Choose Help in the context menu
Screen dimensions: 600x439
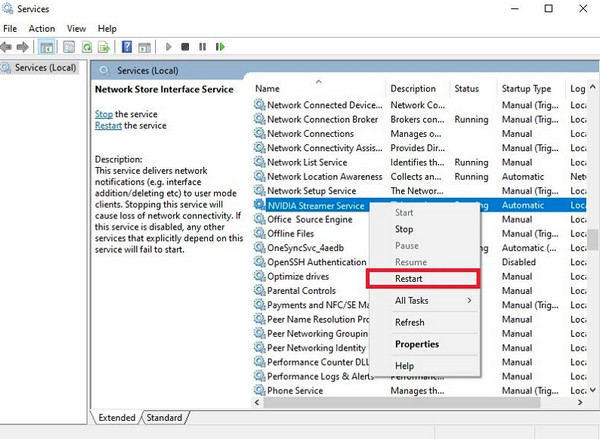(x=424, y=366)
